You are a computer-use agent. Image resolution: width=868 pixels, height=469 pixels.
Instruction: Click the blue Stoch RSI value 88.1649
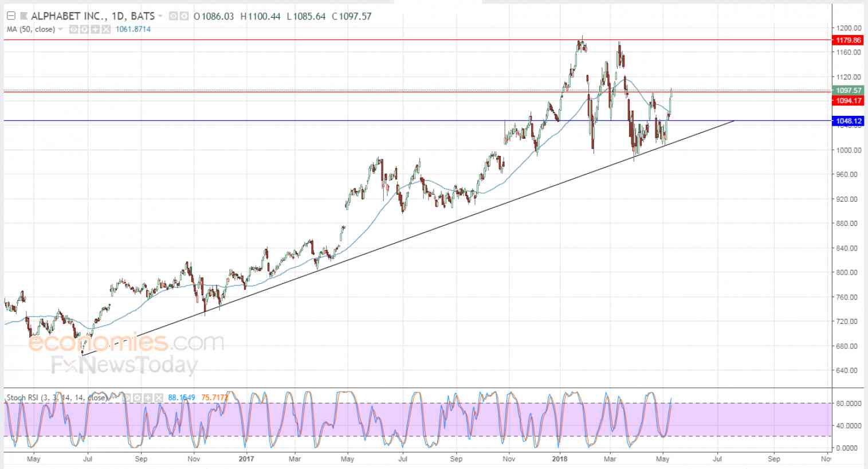(182, 397)
